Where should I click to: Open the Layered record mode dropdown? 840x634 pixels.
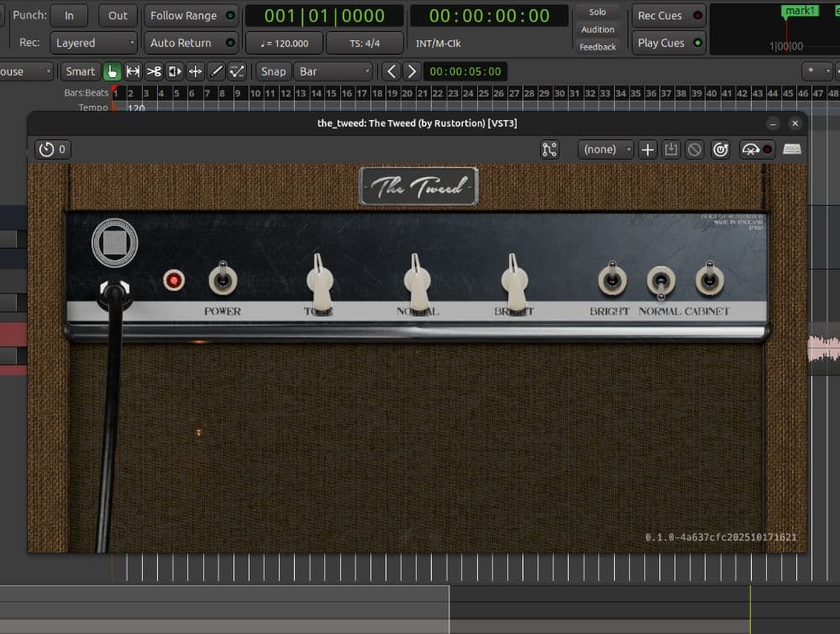coord(92,43)
